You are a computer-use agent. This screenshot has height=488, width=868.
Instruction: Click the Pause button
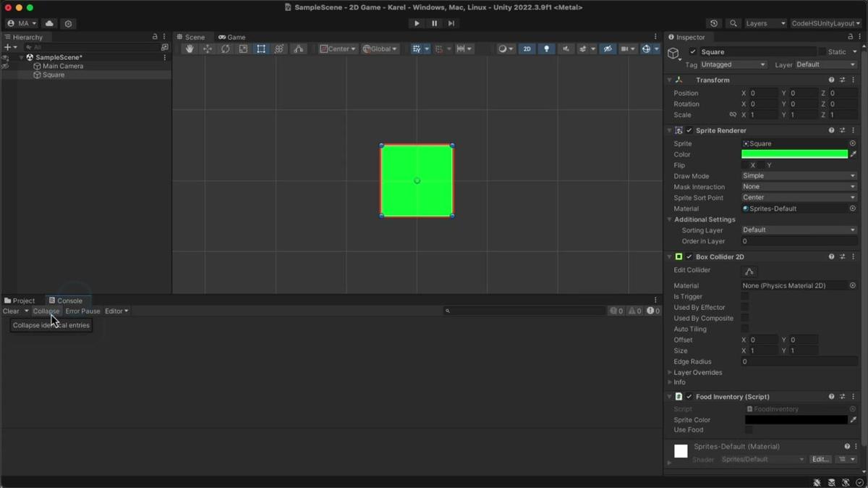[x=434, y=23]
